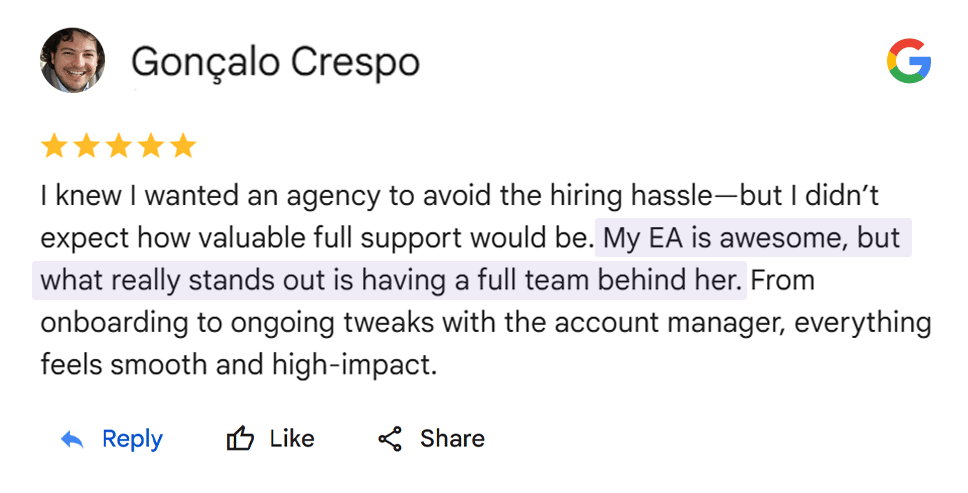Screen dimensions: 968x493
Task: Click the line starting "I knew I wanted"
Action: (x=459, y=195)
